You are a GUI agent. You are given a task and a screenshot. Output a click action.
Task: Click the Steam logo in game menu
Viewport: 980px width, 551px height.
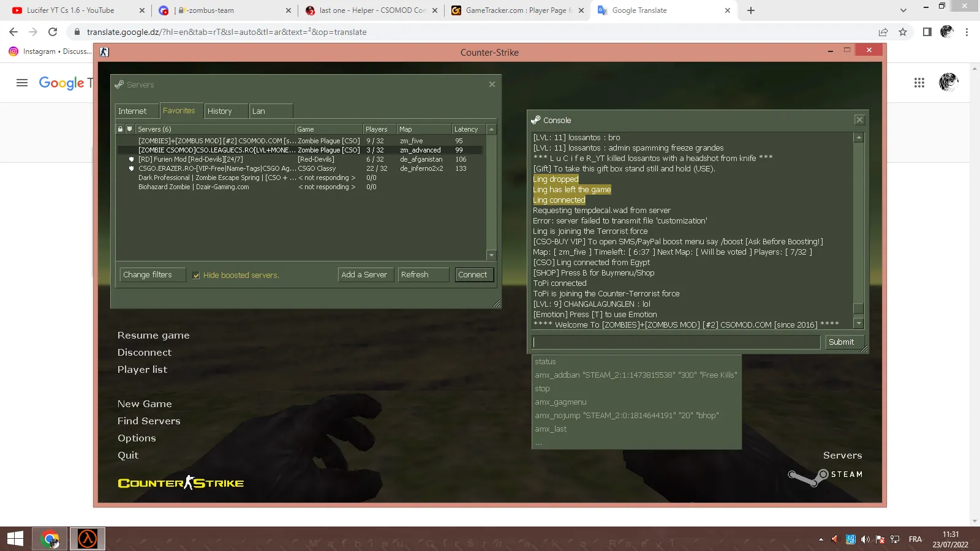pyautogui.click(x=825, y=476)
